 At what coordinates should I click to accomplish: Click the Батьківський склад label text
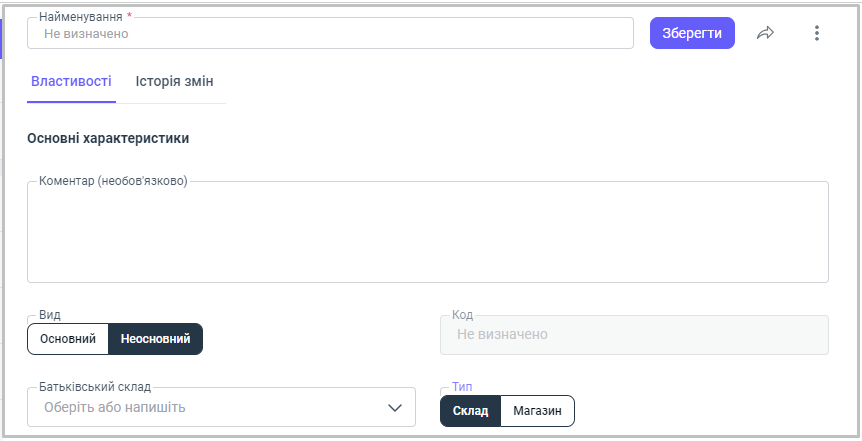point(95,386)
